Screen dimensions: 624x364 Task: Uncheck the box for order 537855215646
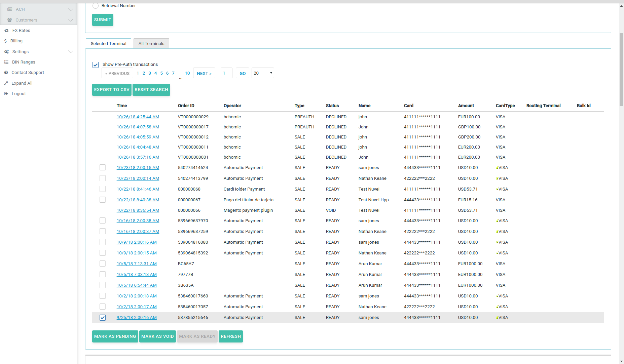pyautogui.click(x=103, y=318)
